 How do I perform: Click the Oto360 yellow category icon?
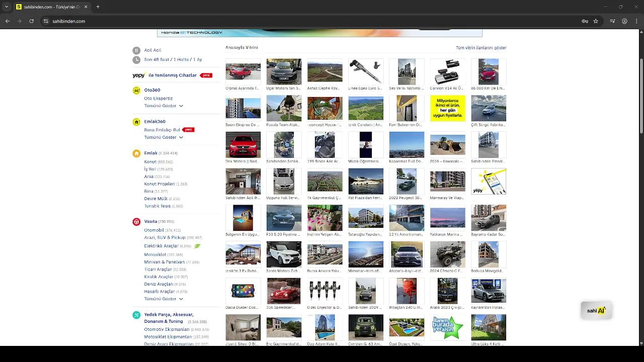coord(136,90)
